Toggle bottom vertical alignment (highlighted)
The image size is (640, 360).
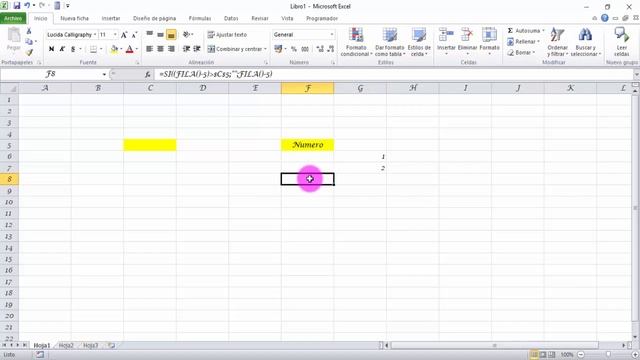tap(171, 35)
